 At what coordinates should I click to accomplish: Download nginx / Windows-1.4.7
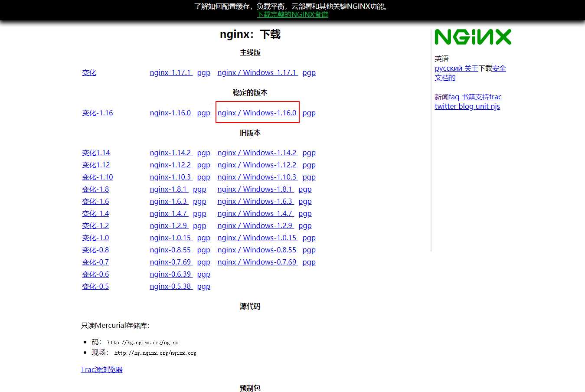click(x=255, y=213)
